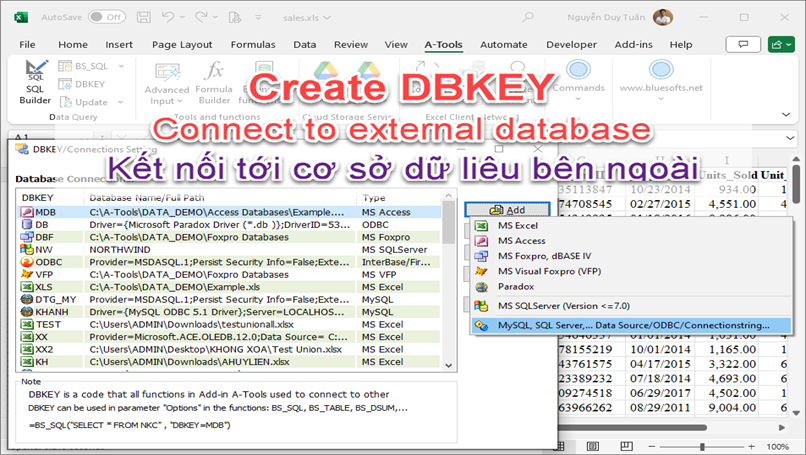Expand the Update dropdown arrow

click(120, 102)
